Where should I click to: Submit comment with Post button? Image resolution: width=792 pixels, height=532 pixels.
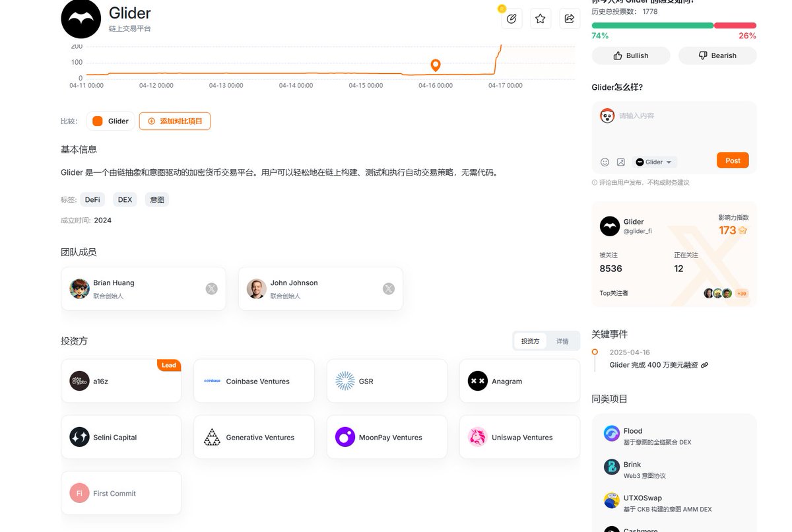pos(733,160)
